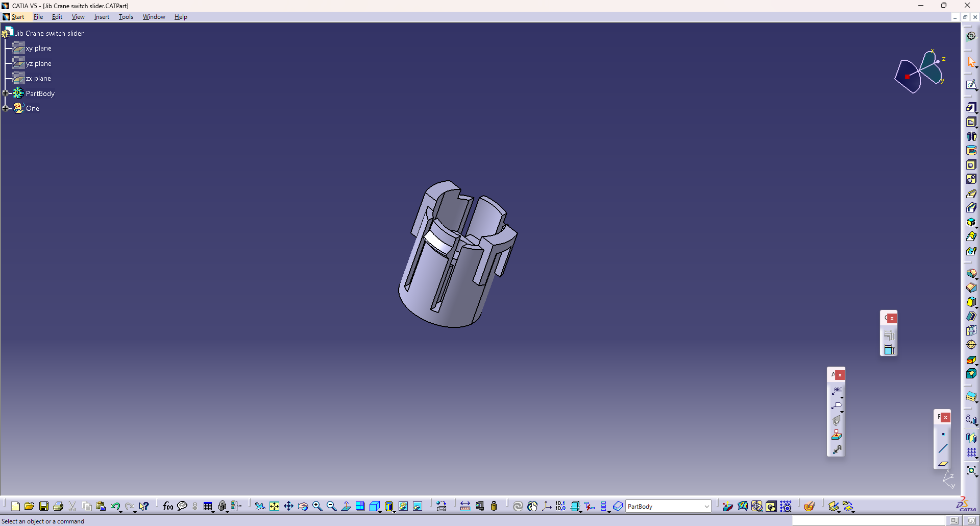Open the Window menu

[154, 17]
